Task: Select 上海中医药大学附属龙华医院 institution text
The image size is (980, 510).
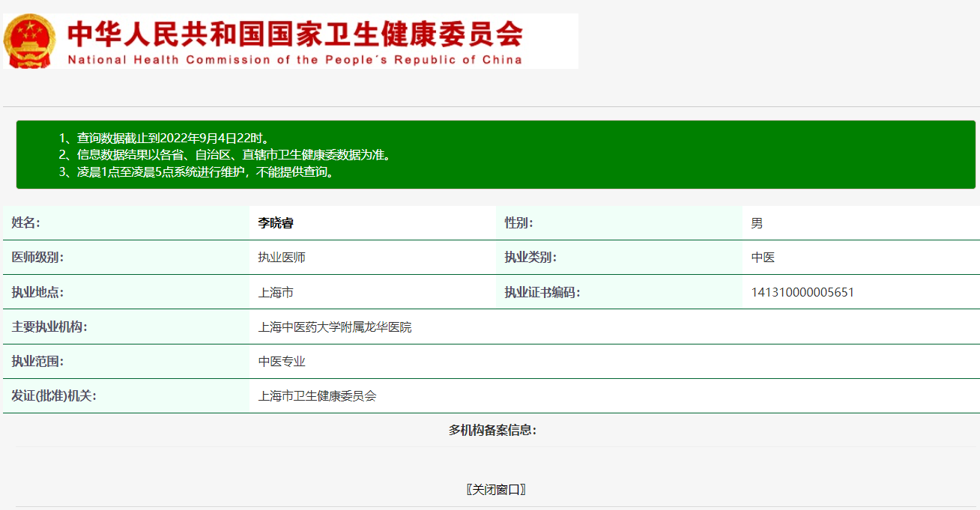Action: 335,327
